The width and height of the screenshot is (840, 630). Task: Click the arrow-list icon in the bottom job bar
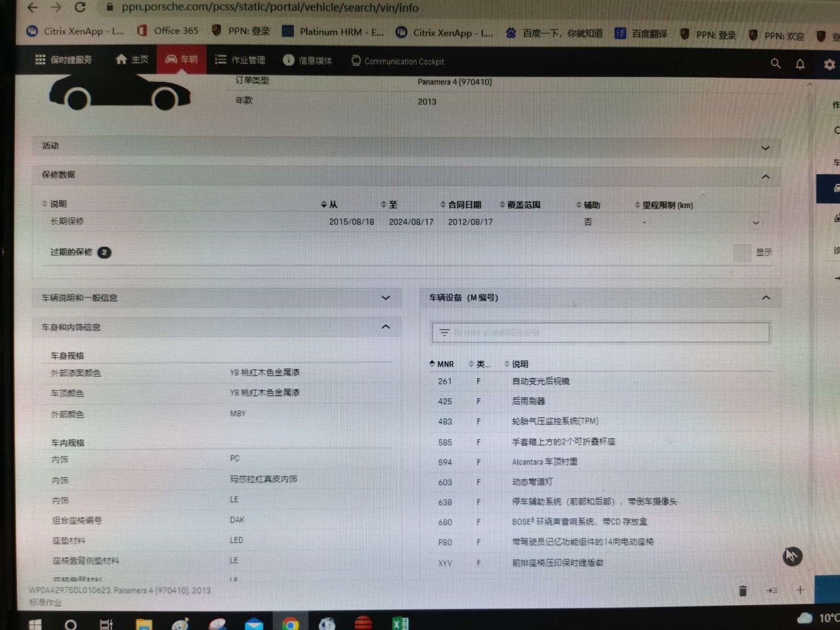(772, 591)
